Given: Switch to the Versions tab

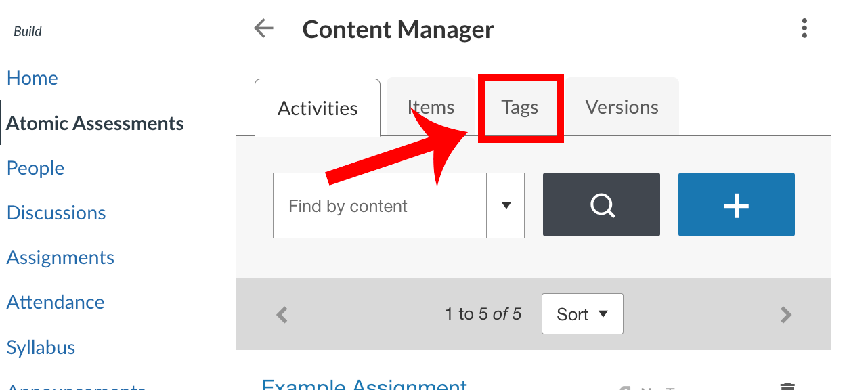Looking at the screenshot, I should pyautogui.click(x=621, y=107).
